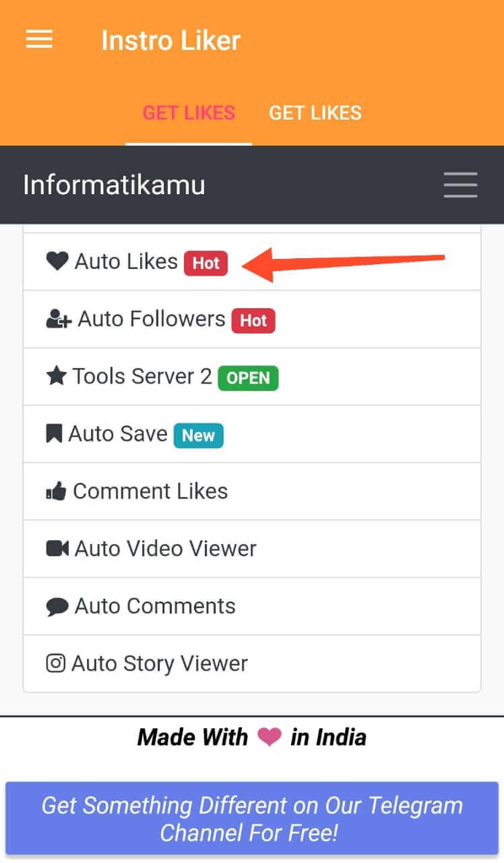This screenshot has height=863, width=504.
Task: Click the Informatikamu brand title
Action: click(114, 185)
